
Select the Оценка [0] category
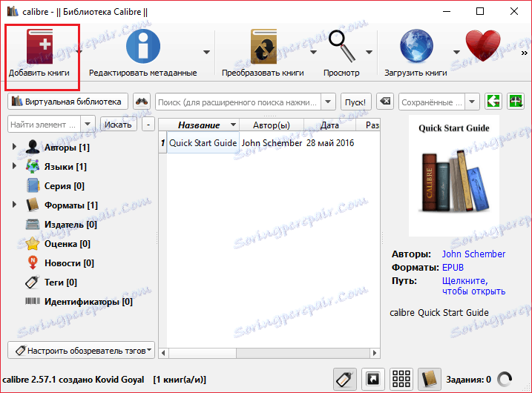click(68, 244)
